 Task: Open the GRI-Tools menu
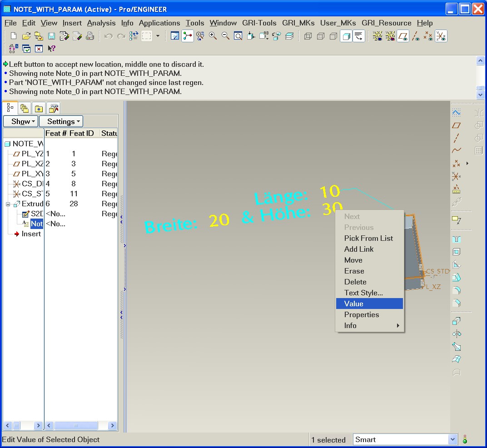click(259, 23)
